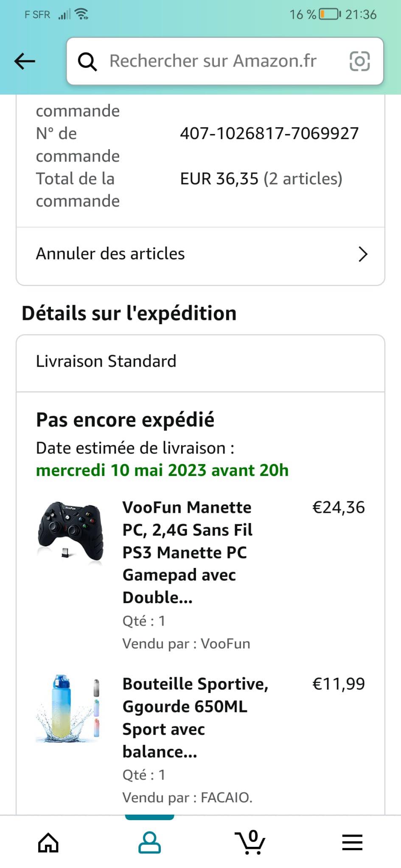The width and height of the screenshot is (401, 868).
Task: Tap the back arrow icon
Action: (25, 61)
